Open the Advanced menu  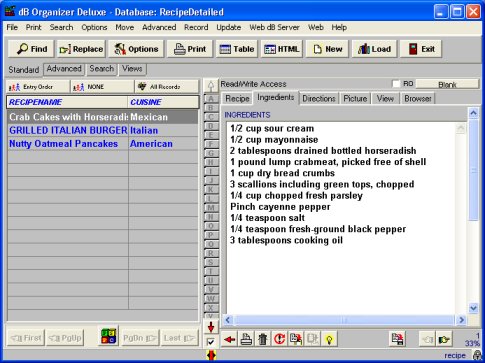pos(159,27)
